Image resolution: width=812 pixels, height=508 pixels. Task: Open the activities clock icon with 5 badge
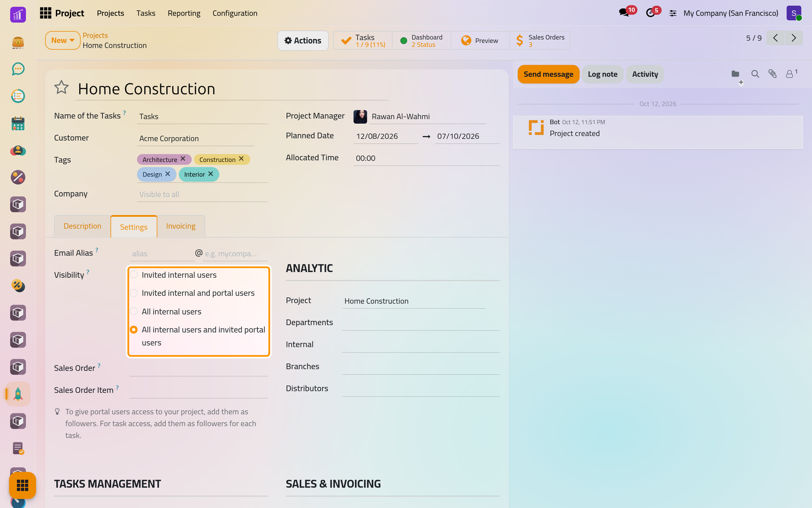tap(650, 13)
